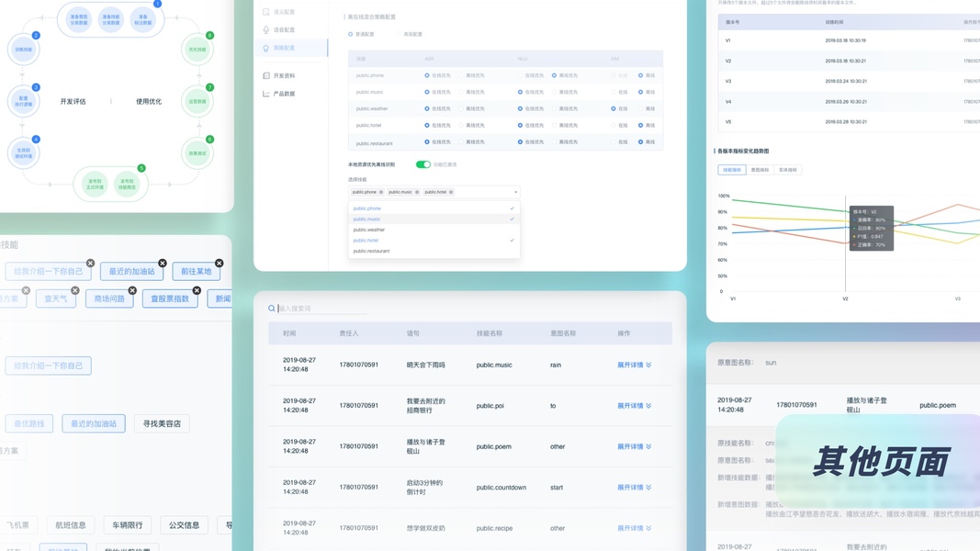Click the 寻找美容店 tag button

click(x=162, y=423)
